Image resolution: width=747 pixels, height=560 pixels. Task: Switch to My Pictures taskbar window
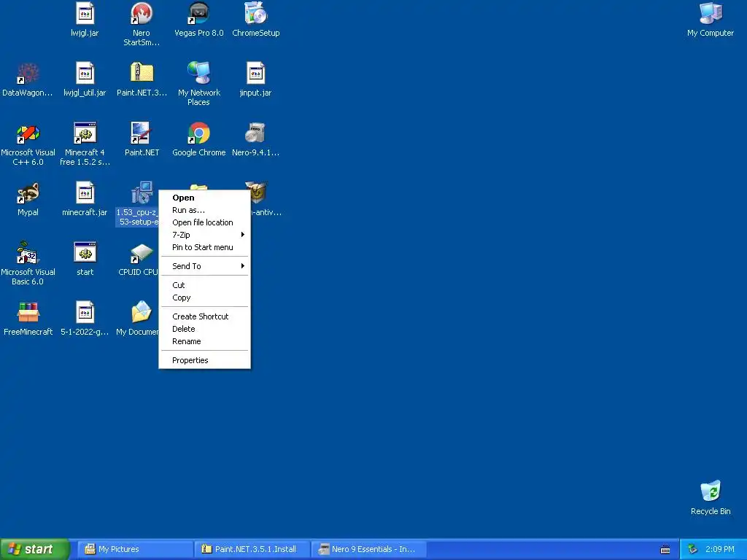pyautogui.click(x=135, y=549)
